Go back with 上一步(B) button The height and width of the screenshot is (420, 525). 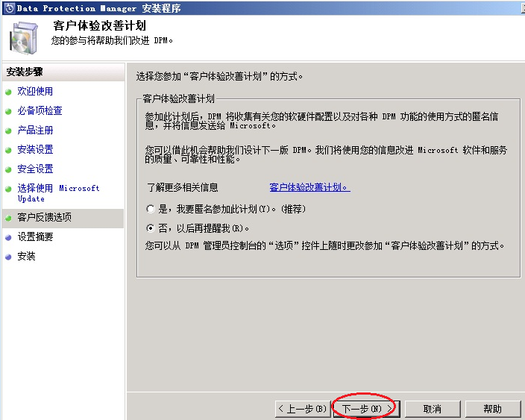[x=303, y=409]
